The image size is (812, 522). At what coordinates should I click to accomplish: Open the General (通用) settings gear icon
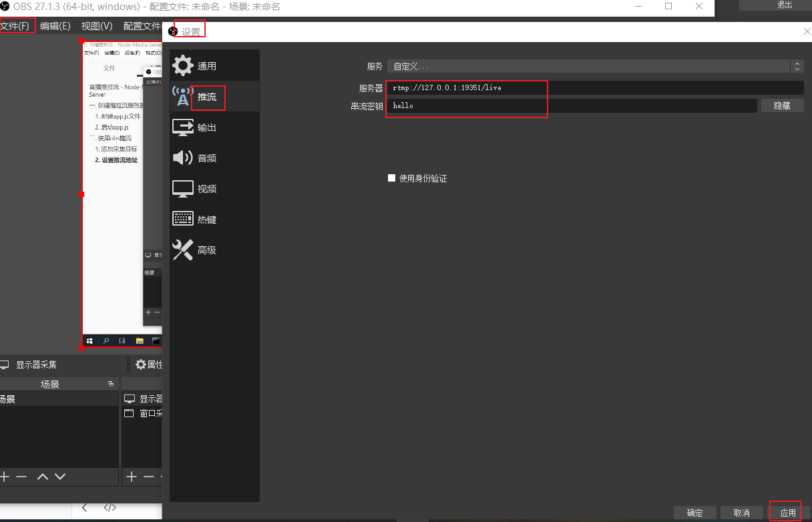tap(183, 66)
